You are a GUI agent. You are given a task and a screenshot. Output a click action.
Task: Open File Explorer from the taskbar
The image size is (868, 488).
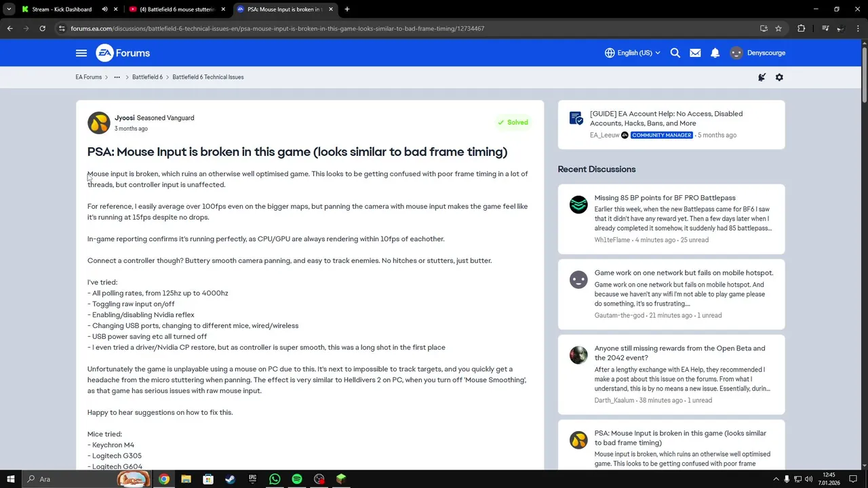click(x=186, y=479)
